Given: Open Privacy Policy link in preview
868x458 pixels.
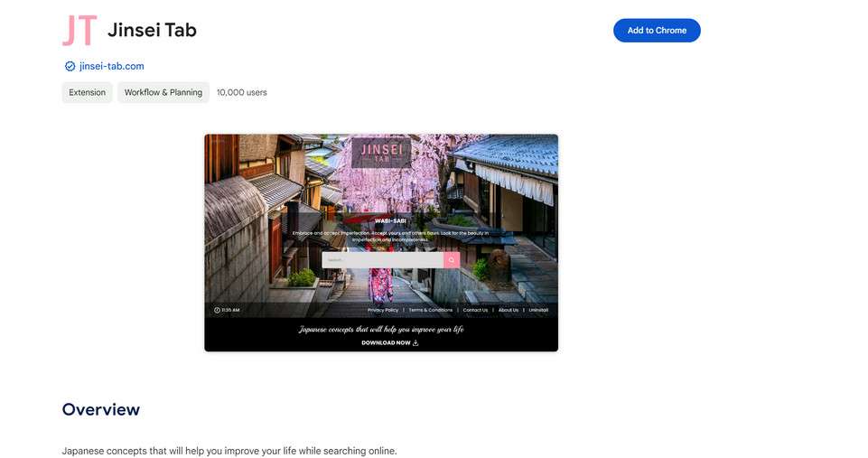Looking at the screenshot, I should click(x=383, y=310).
